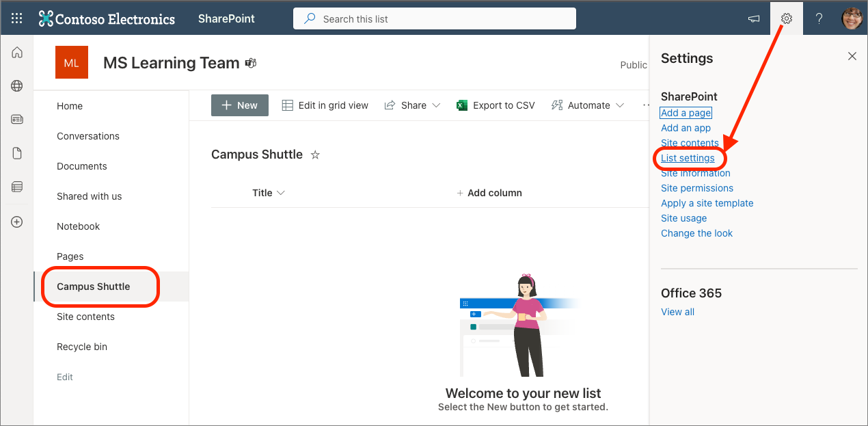Open the globe My sites icon
Screen dimensions: 868x426
click(x=17, y=86)
